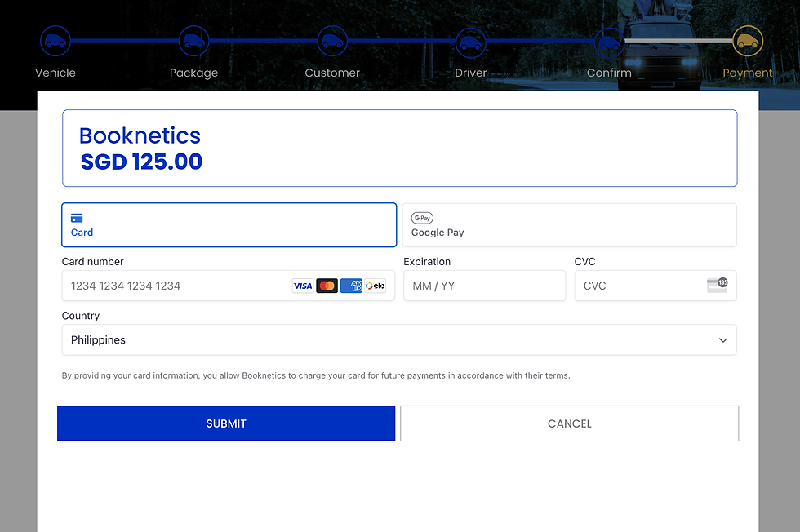Click the Mastercard brand icon

point(327,286)
